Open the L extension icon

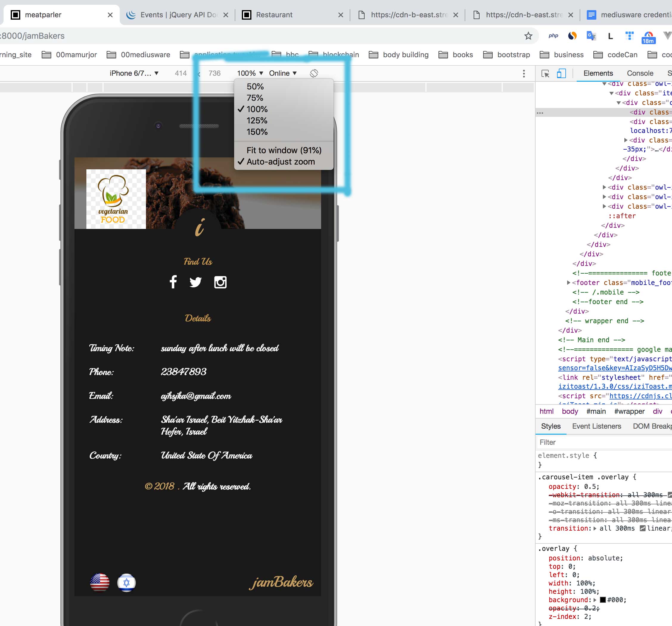click(x=610, y=36)
